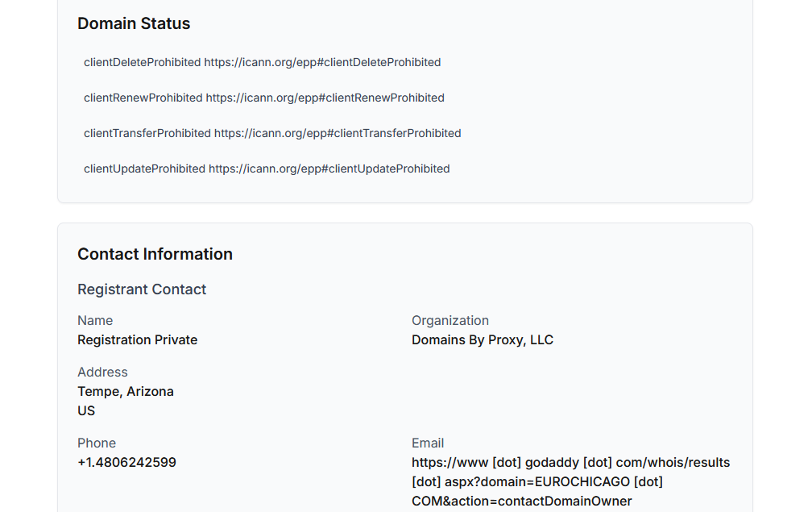This screenshot has height=512, width=812.
Task: Click the Name field label
Action: point(95,320)
